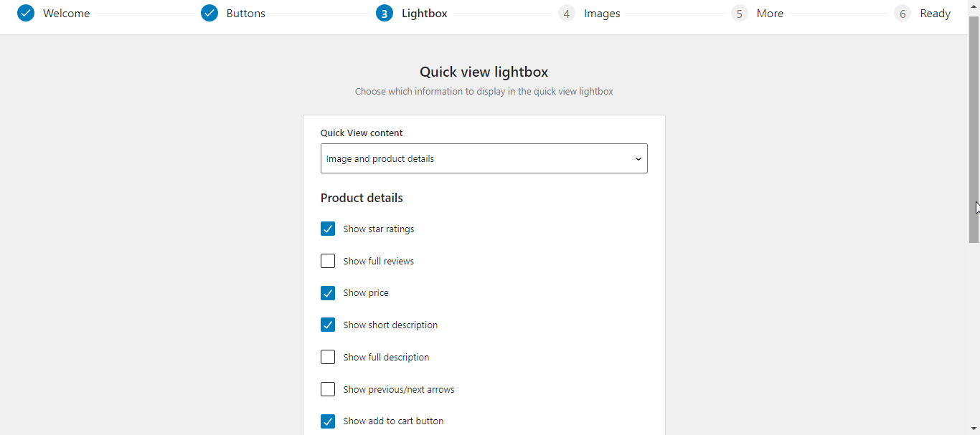Click the Quick view lightbox heading

click(x=484, y=72)
